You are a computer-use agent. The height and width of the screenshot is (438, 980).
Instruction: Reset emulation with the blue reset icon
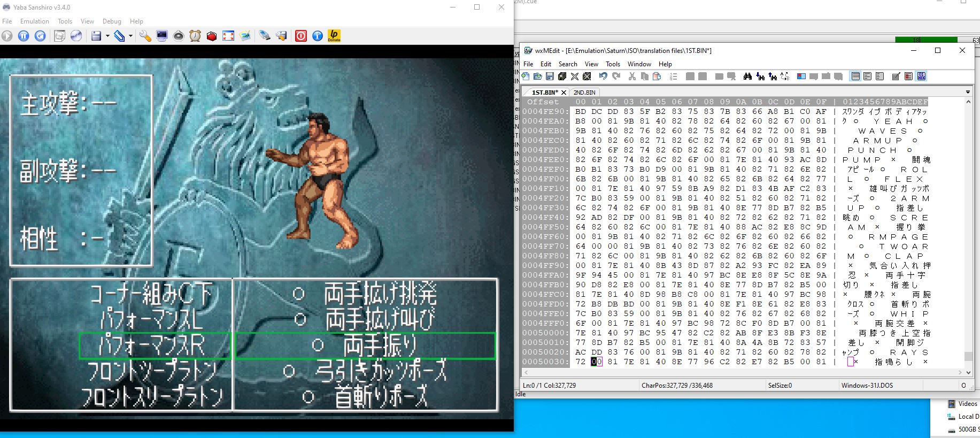[x=40, y=36]
